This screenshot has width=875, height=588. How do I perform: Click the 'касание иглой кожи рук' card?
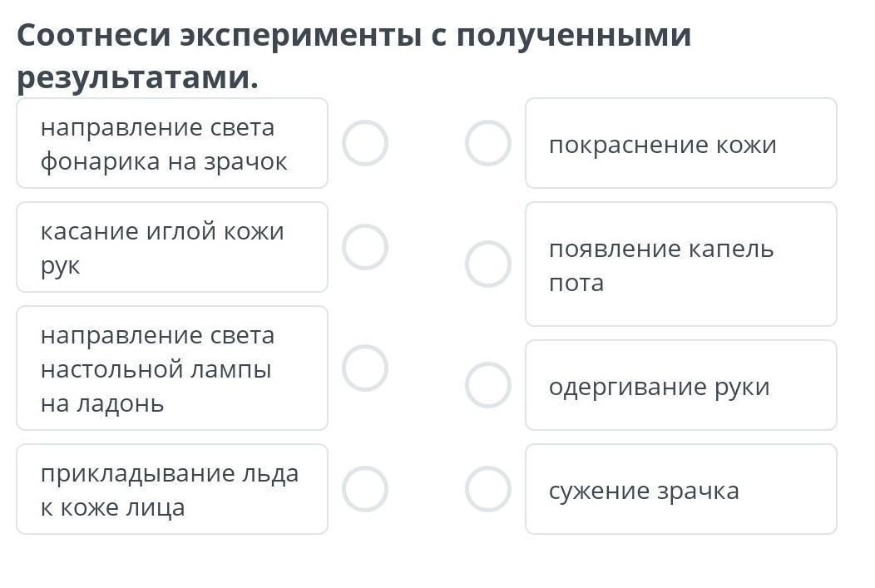(172, 248)
